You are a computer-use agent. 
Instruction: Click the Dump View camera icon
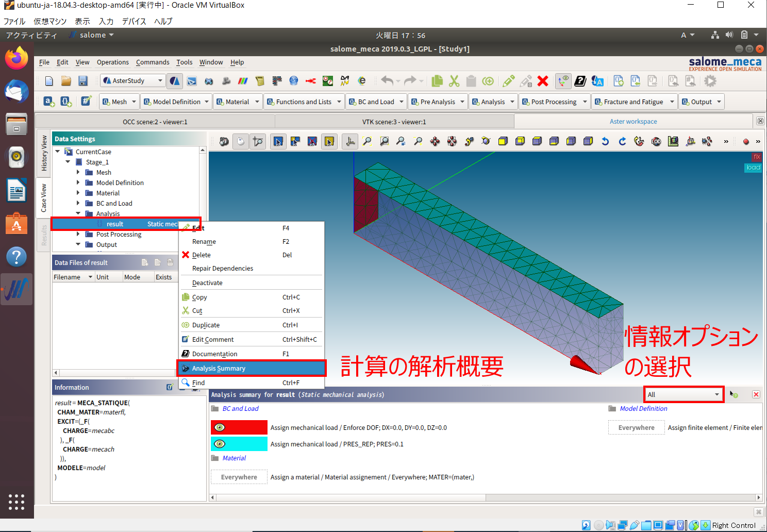point(224,141)
